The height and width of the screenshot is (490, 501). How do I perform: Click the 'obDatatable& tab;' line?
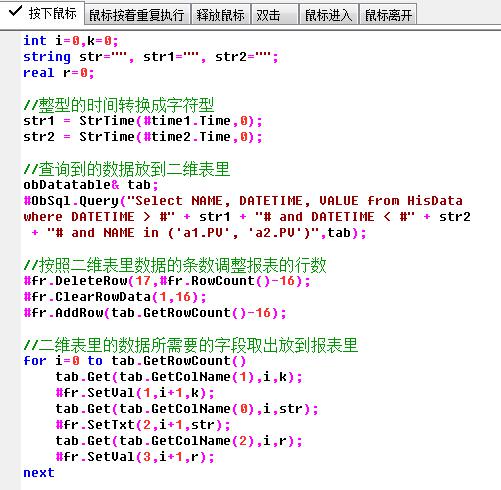click(91, 185)
